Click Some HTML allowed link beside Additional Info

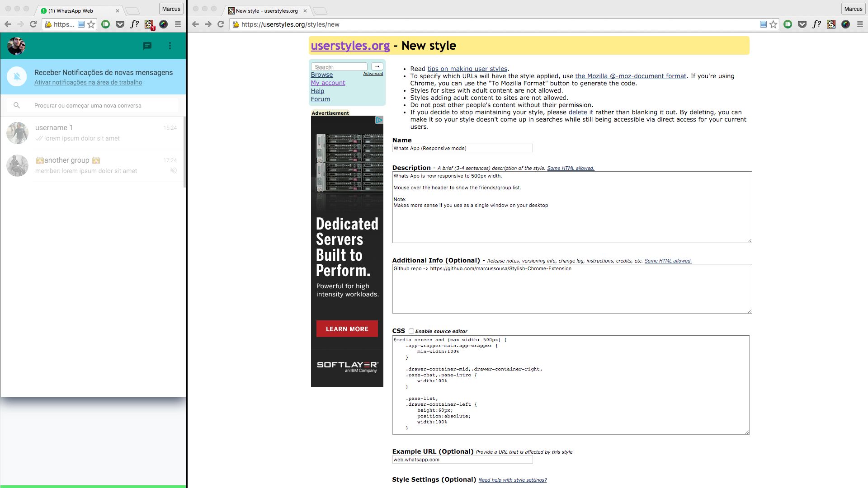pos(668,261)
